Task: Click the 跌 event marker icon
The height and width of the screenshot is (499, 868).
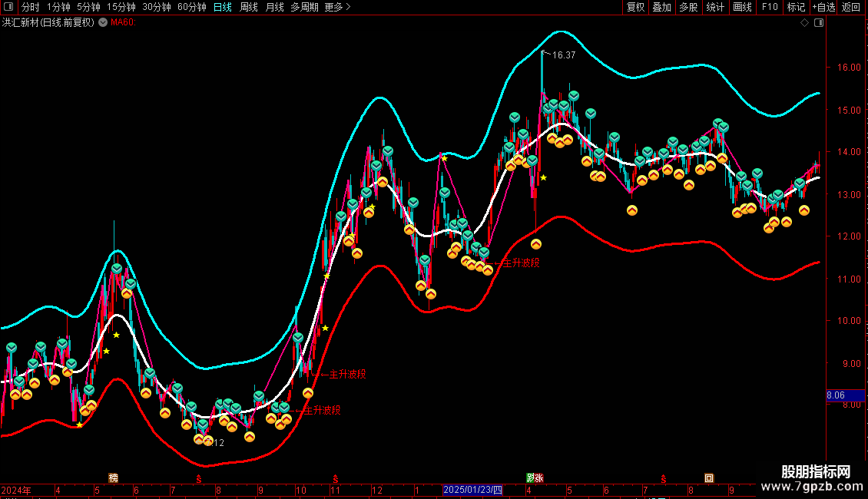Action: pyautogui.click(x=530, y=478)
